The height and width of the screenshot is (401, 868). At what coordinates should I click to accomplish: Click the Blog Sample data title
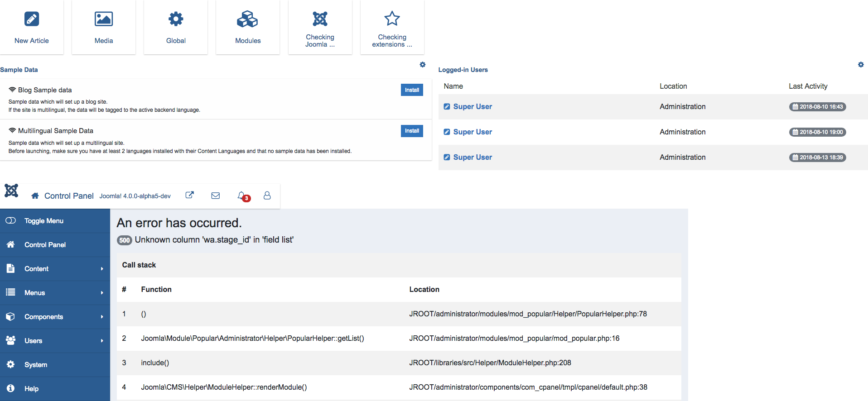point(45,90)
